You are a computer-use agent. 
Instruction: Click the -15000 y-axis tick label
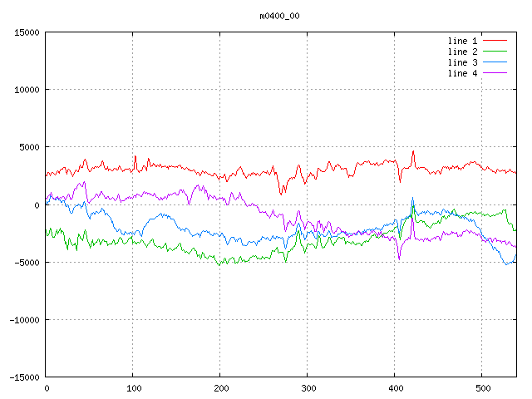click(24, 377)
